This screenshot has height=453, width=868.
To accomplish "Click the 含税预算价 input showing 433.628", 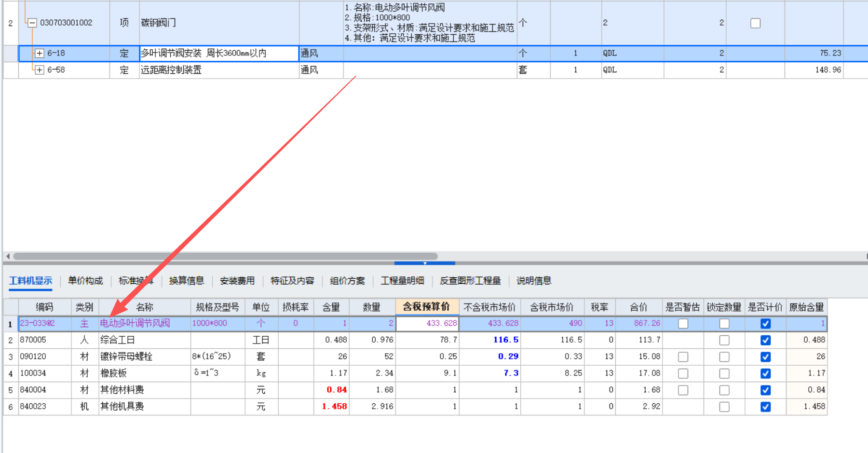I will 426,323.
